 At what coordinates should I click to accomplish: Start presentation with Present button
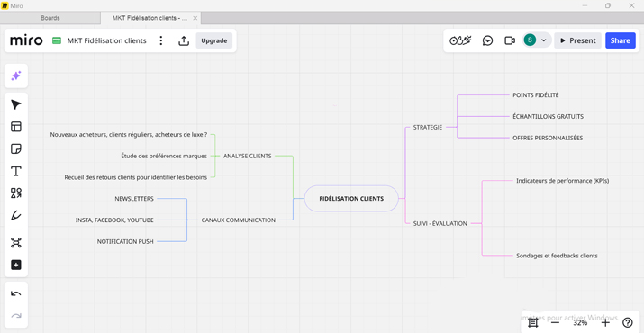point(577,40)
